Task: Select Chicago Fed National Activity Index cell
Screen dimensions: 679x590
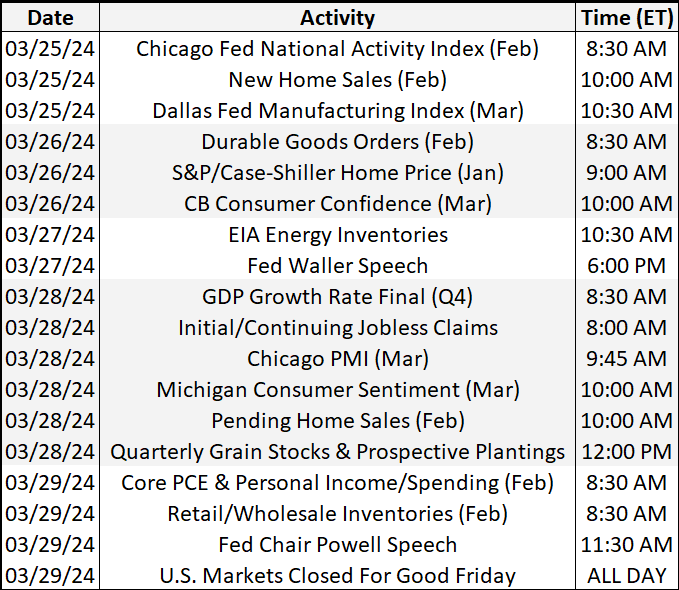Action: tap(337, 49)
